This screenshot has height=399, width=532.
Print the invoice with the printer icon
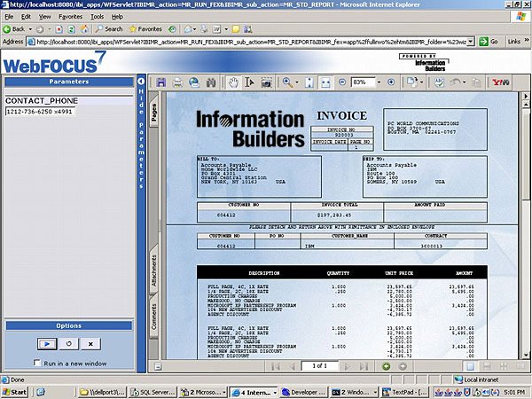tap(177, 82)
